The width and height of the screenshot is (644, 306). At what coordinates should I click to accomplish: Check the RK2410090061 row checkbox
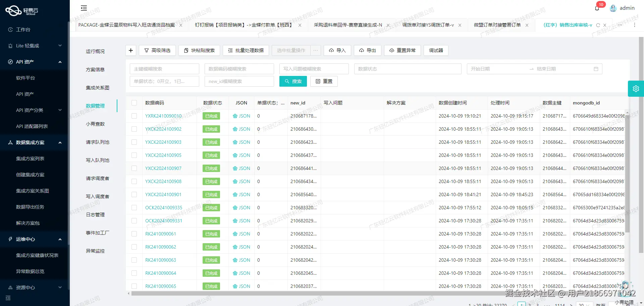coord(134,233)
